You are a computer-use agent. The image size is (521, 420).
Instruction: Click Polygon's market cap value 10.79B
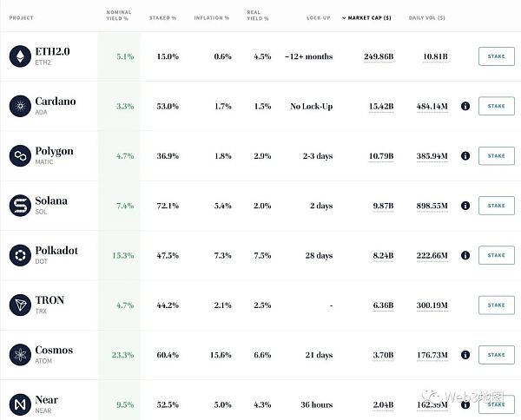tap(378, 156)
